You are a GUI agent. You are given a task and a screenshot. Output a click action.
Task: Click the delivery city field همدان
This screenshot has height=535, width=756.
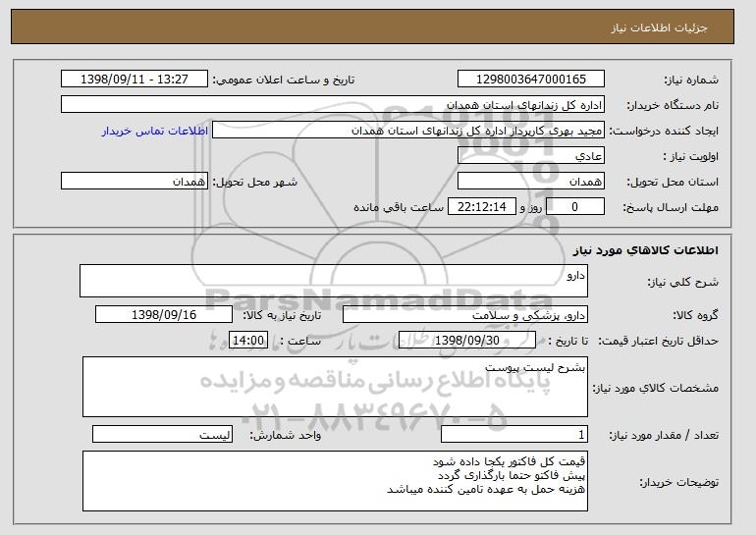tap(135, 182)
